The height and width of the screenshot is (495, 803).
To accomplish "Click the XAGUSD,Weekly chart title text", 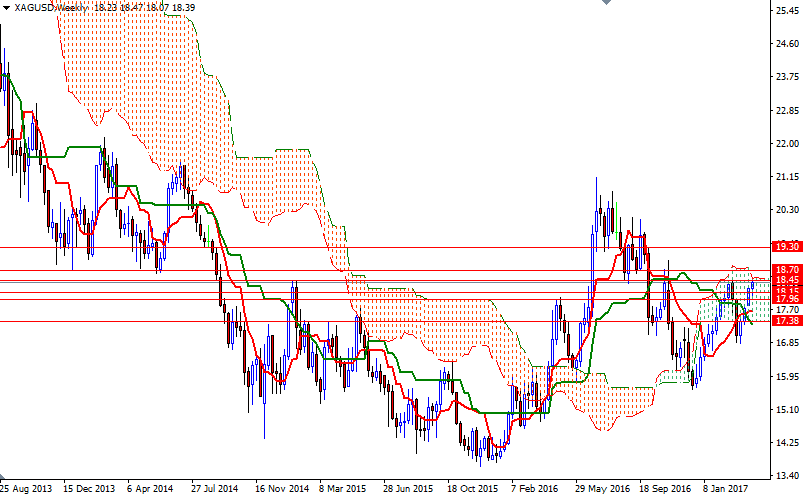I will 52,8.
